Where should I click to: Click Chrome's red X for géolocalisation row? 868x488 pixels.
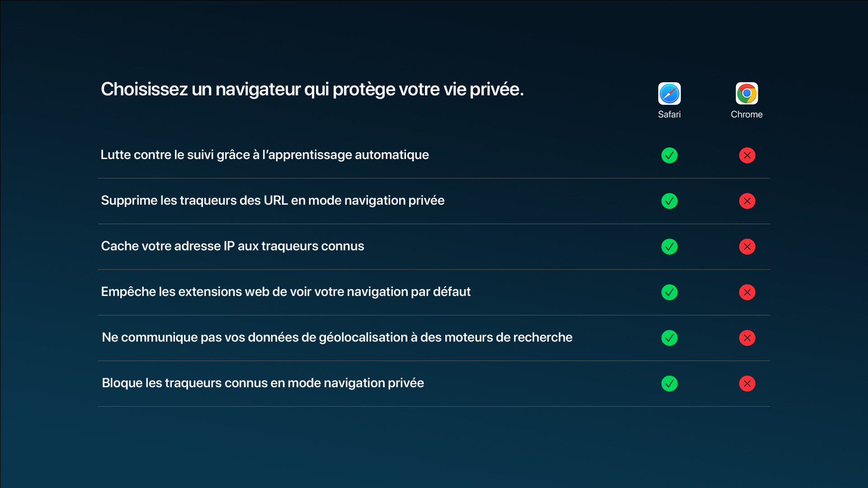point(747,338)
